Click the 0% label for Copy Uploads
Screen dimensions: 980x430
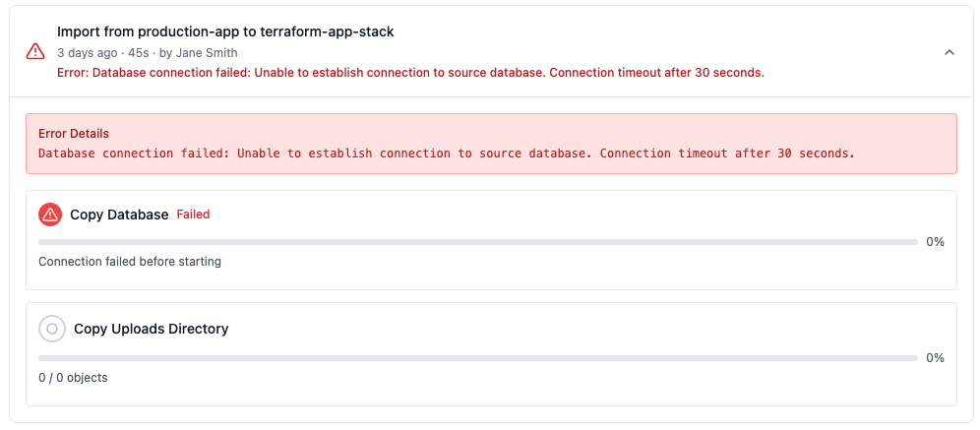(935, 358)
